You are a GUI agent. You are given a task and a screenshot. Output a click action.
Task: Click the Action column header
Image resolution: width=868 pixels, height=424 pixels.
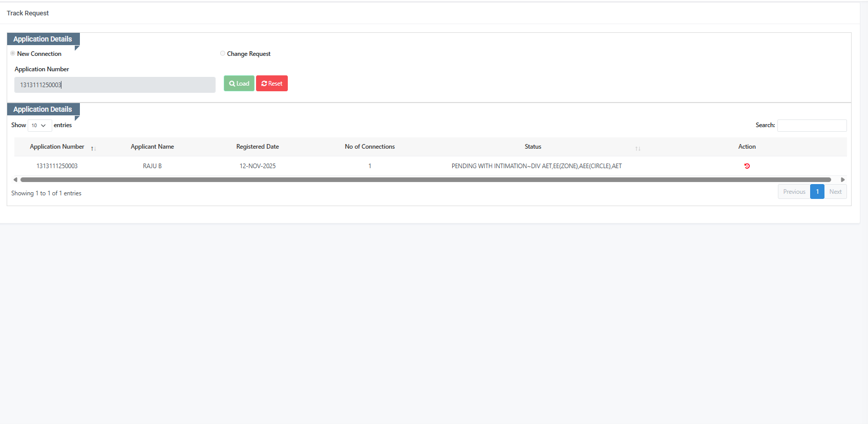(747, 147)
